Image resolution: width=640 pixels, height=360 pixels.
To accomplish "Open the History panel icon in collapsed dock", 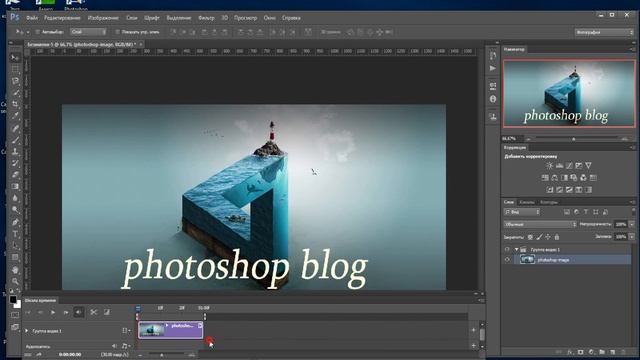I will pos(493,56).
